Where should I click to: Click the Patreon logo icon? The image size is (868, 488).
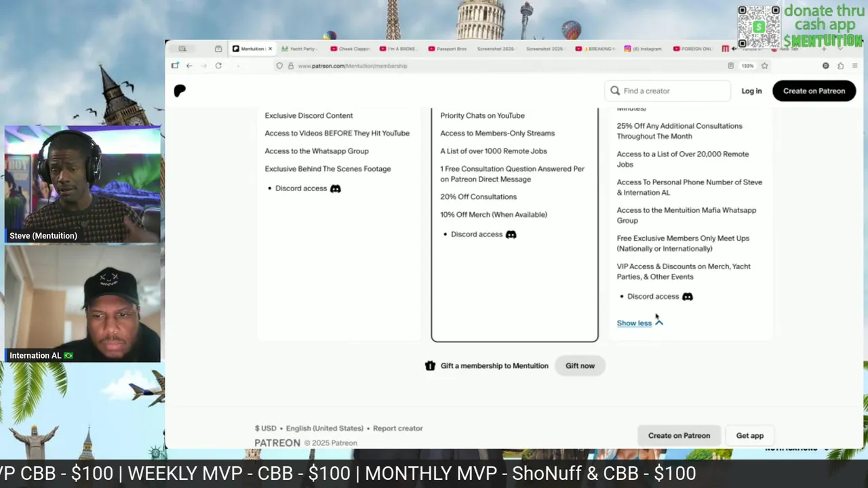tap(180, 91)
